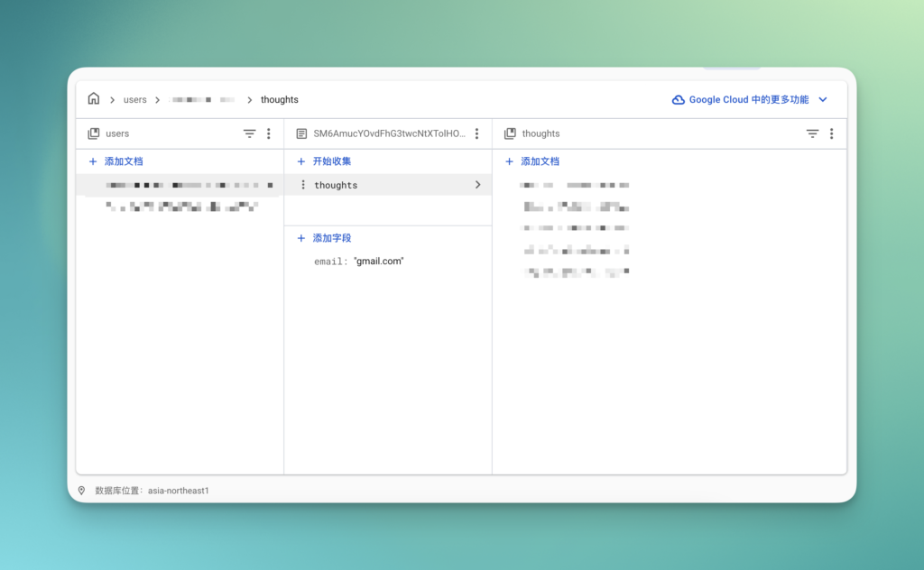Go to the Firestore root via home icon

click(x=94, y=99)
